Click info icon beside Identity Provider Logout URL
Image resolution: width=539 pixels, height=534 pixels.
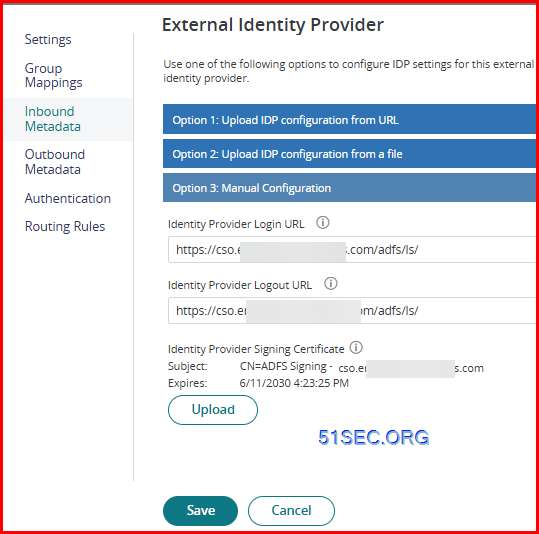(x=331, y=284)
